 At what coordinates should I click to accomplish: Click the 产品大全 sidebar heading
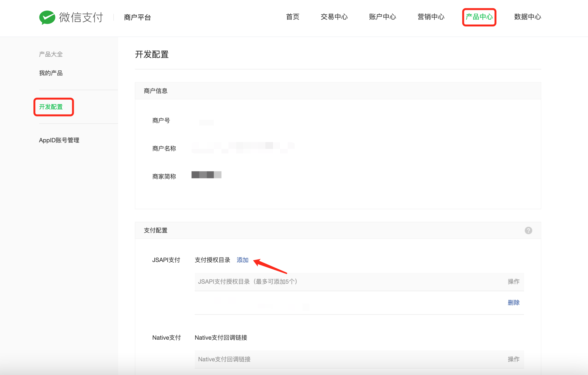point(51,54)
